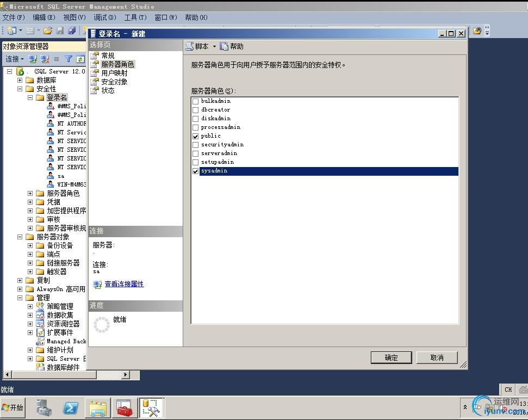
Task: Click the Save All toolbar icon
Action: (72, 30)
